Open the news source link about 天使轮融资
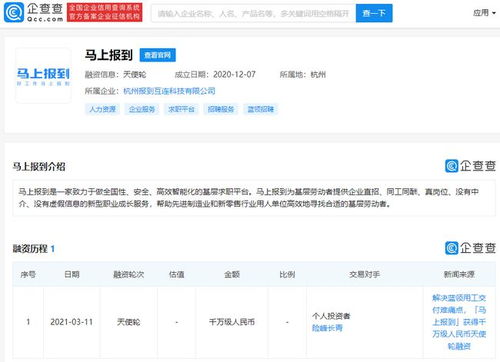 (x=459, y=322)
